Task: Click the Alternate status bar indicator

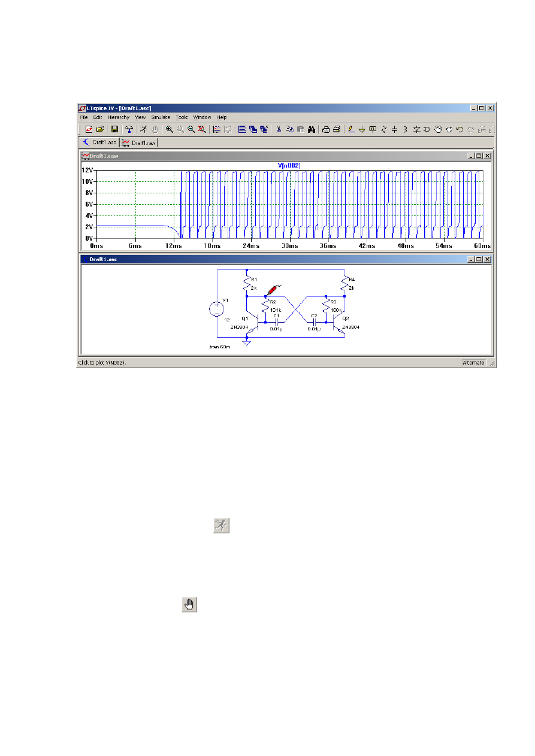Action: click(x=473, y=363)
